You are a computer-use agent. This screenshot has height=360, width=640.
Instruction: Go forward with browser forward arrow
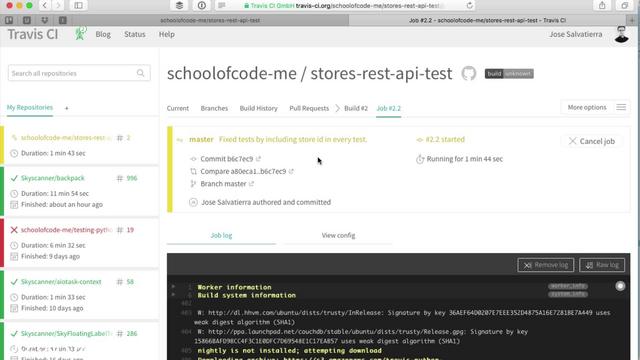coord(58,5)
